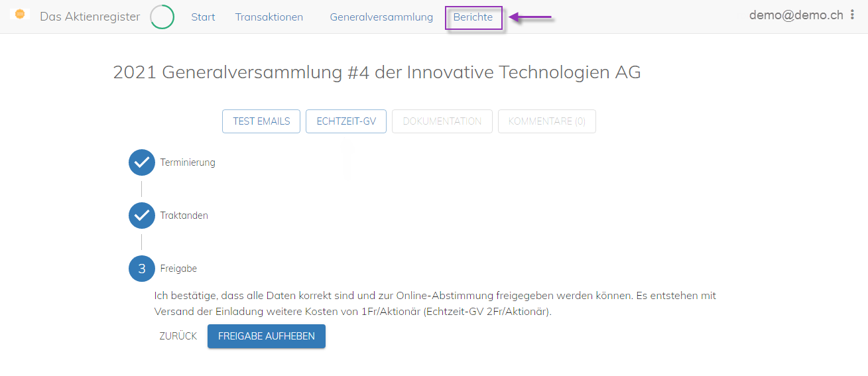Expand the Terminierung step label
868x376 pixels.
tap(188, 162)
